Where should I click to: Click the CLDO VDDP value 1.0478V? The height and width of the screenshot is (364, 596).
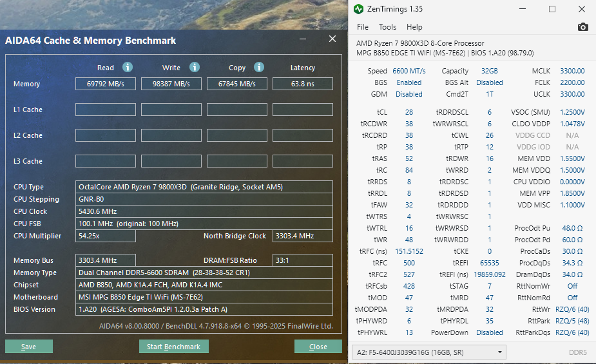(572, 124)
